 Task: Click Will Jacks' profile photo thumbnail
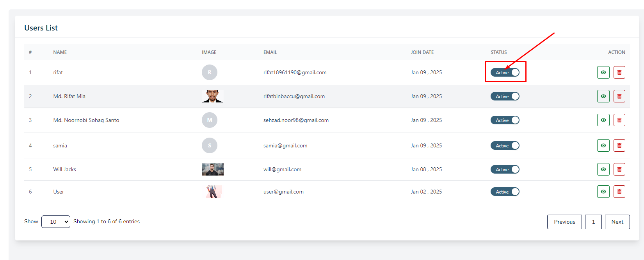click(213, 169)
